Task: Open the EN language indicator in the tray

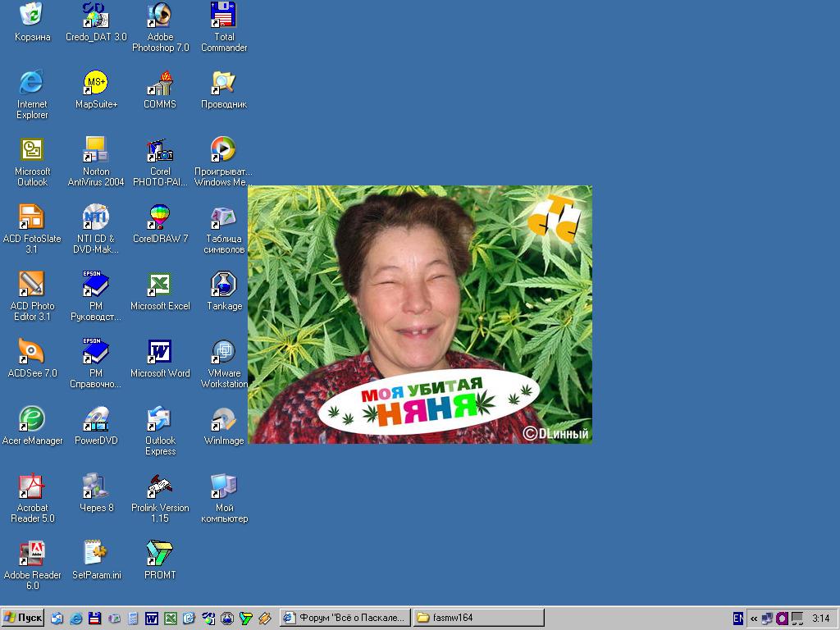Action: [738, 618]
